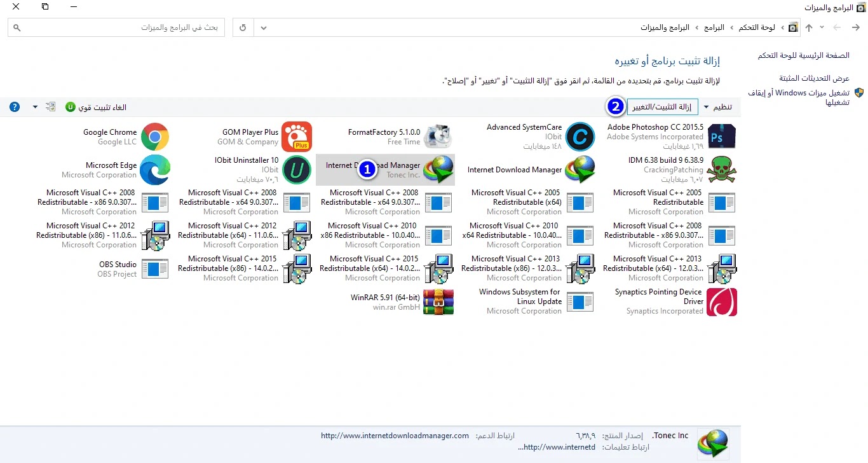Viewport: 868px width, 463px height.
Task: Select Adobe Photoshop CC 2015.5 program icon
Action: point(722,136)
